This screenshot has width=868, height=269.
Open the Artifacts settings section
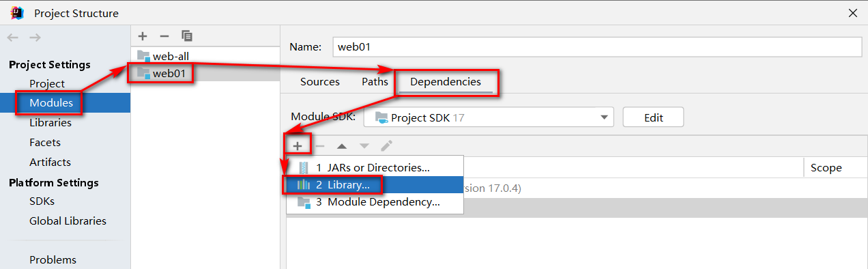point(50,162)
